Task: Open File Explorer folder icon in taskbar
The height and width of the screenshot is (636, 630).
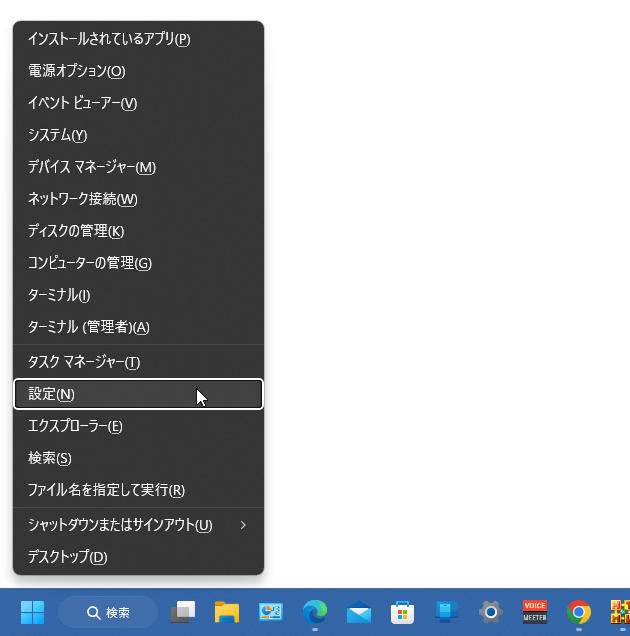Action: coord(227,612)
